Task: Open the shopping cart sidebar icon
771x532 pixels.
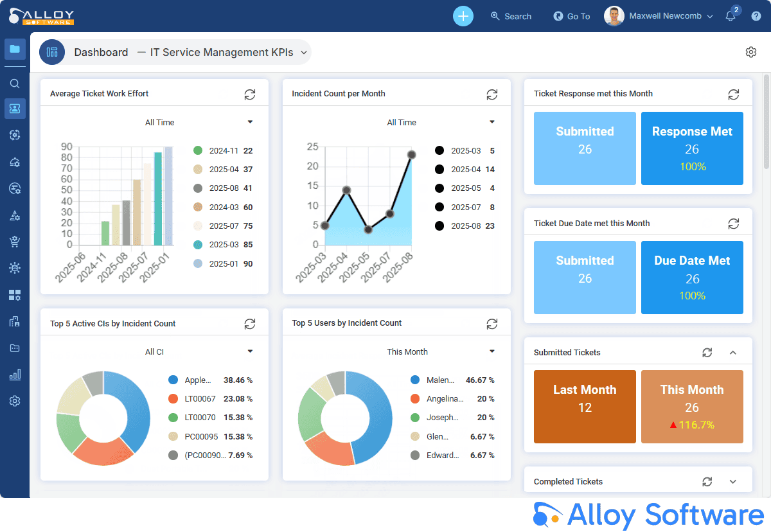Action: pyautogui.click(x=15, y=242)
